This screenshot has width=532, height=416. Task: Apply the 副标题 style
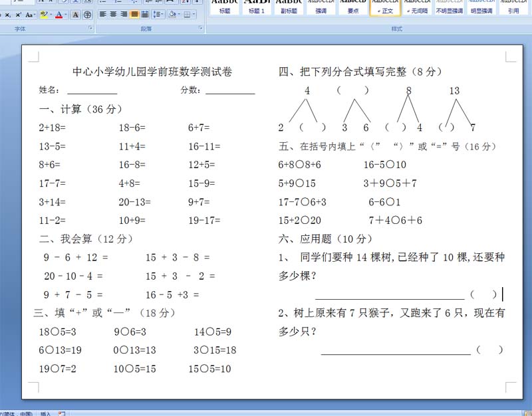[289, 7]
